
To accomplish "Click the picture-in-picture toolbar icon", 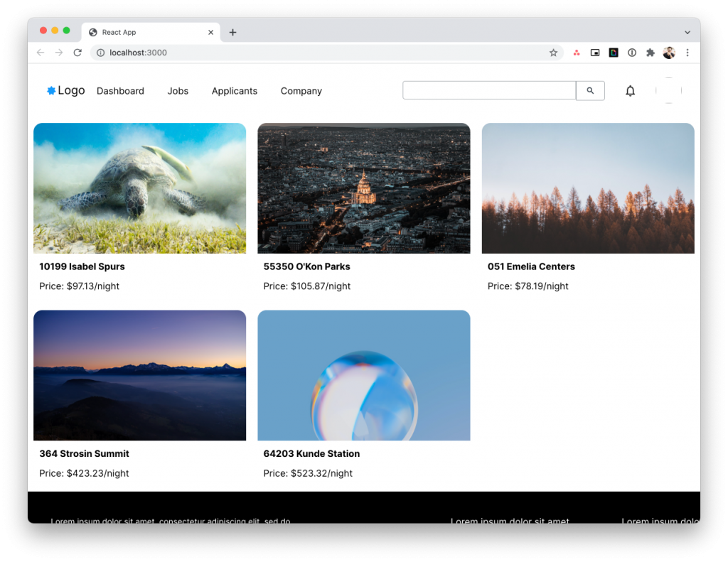I will coord(595,53).
